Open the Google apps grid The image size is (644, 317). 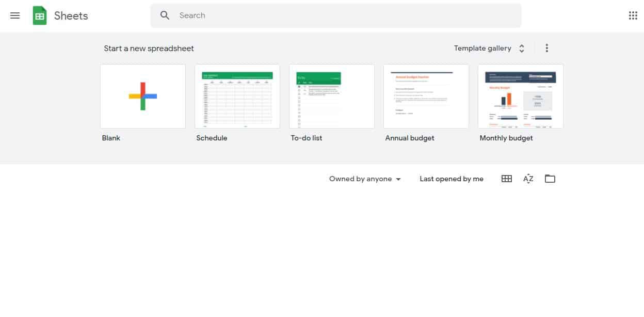(633, 15)
